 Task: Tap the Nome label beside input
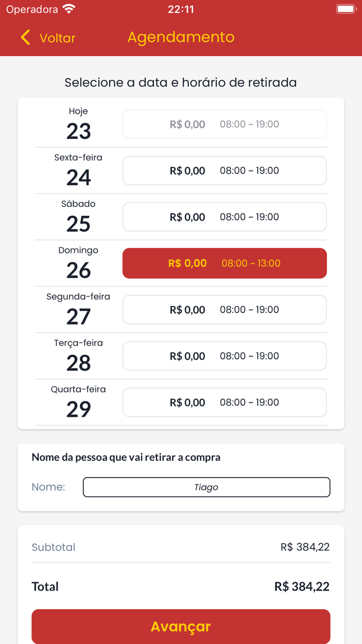(49, 487)
